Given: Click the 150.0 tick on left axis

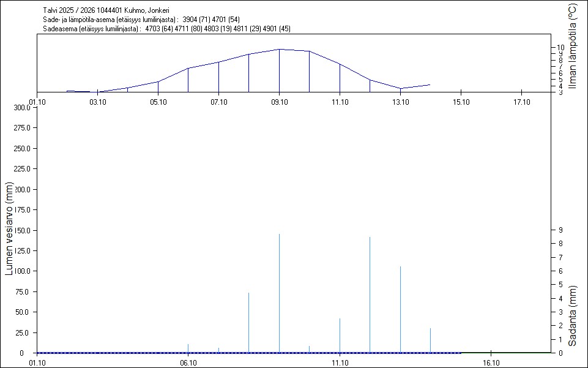Looking at the screenshot, I should tap(21, 230).
